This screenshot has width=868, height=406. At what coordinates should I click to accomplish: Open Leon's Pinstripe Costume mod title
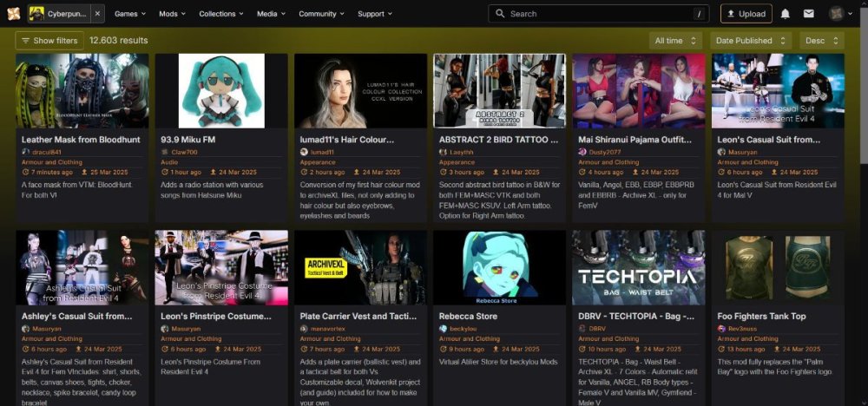point(216,317)
